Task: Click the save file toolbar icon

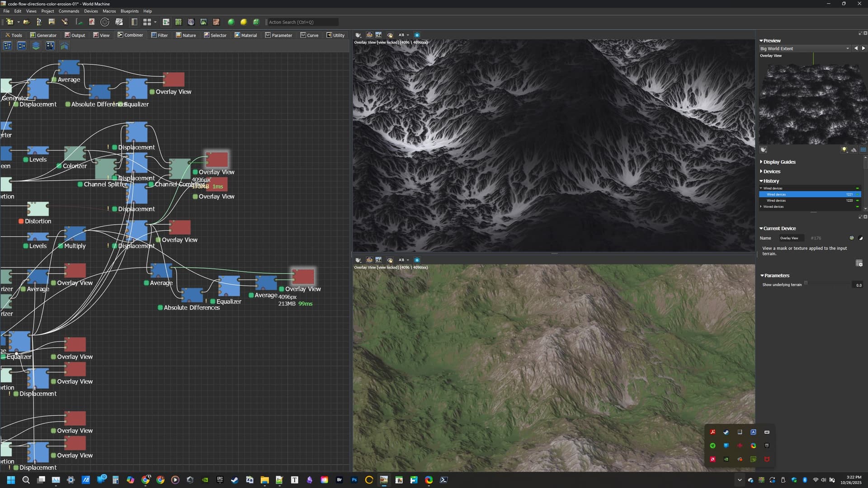Action: [x=52, y=22]
